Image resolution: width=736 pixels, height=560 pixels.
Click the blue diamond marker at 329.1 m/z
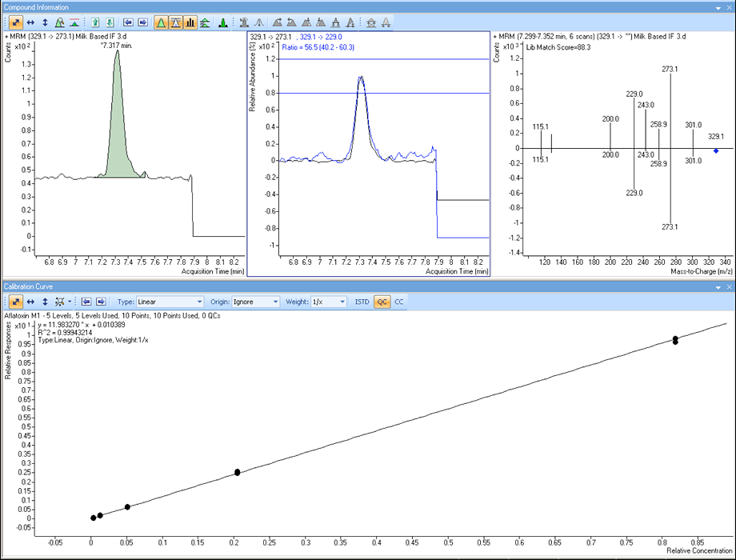pos(715,150)
